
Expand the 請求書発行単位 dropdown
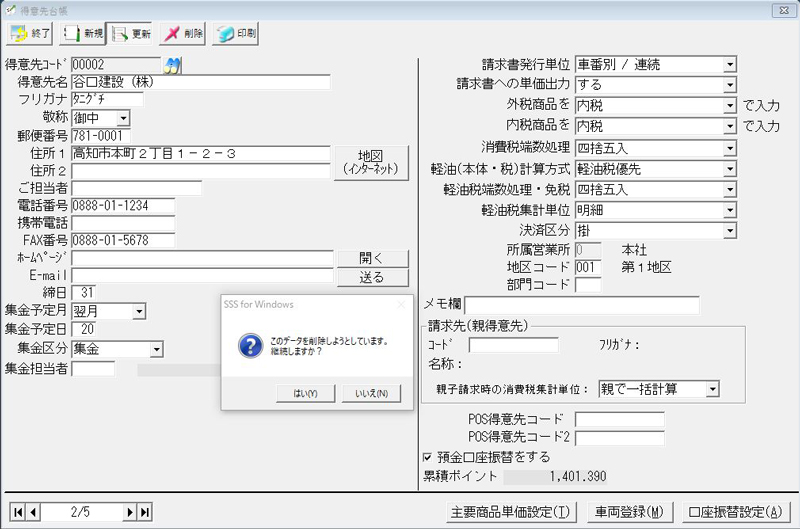click(x=730, y=65)
